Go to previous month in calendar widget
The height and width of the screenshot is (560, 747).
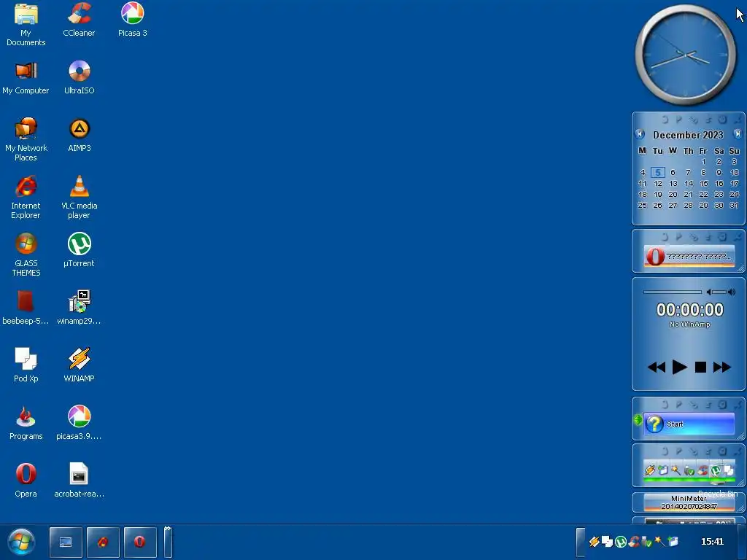(640, 134)
